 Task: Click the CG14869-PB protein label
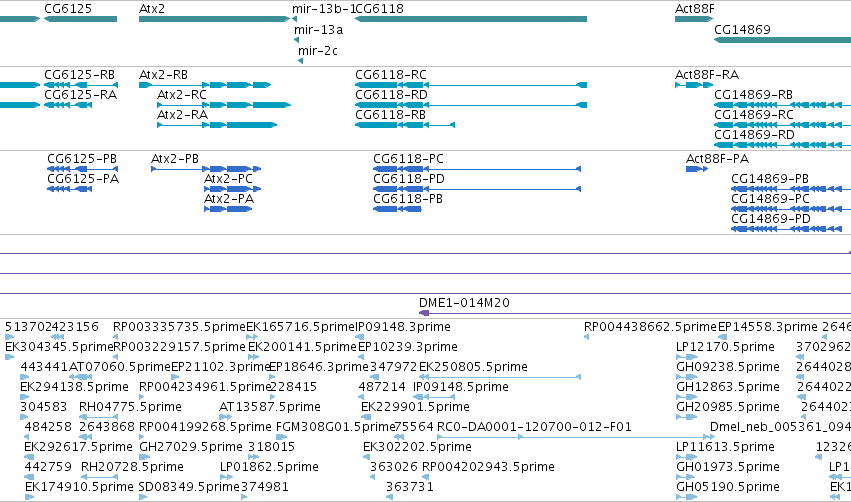pyautogui.click(x=770, y=179)
